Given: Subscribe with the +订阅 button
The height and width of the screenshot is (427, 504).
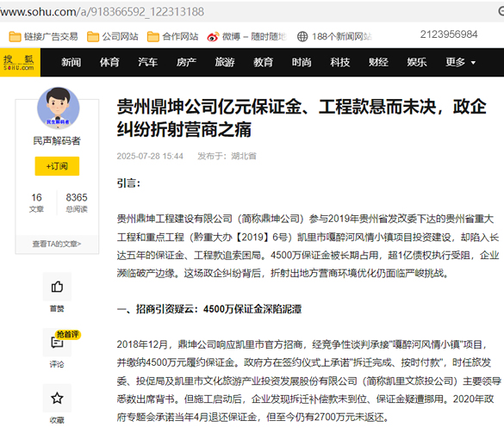Looking at the screenshot, I should pos(57,166).
